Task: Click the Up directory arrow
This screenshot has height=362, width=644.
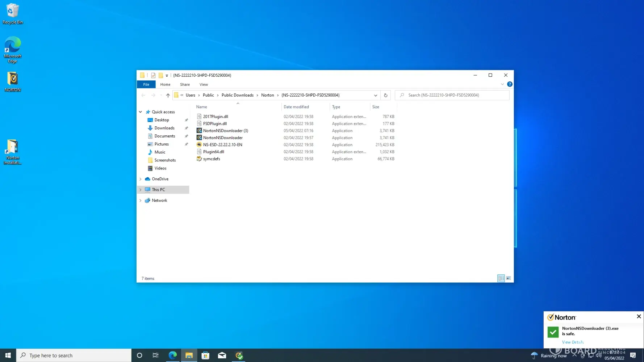Action: point(168,95)
